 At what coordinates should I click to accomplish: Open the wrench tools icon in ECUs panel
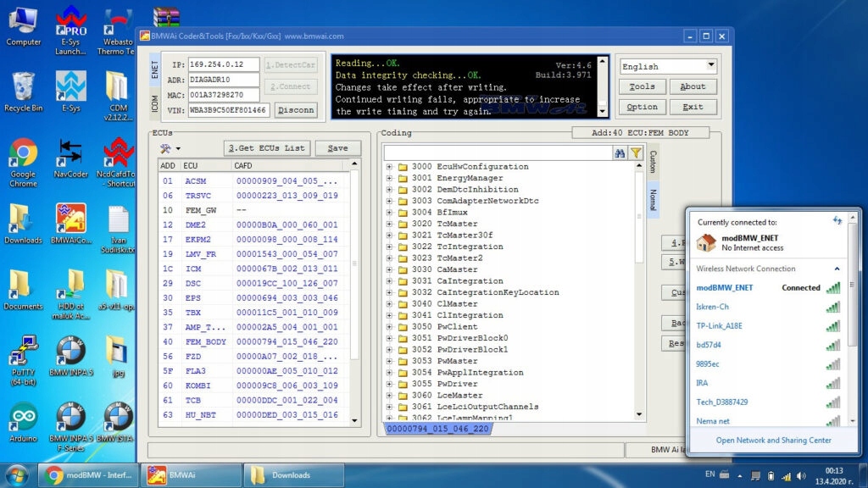pyautogui.click(x=166, y=148)
